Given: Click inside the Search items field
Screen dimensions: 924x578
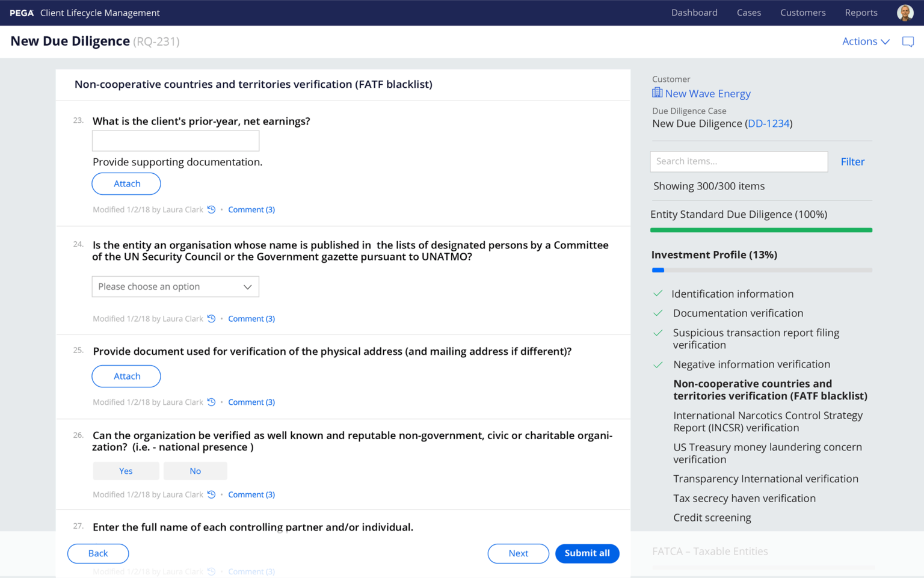Looking at the screenshot, I should tap(738, 161).
